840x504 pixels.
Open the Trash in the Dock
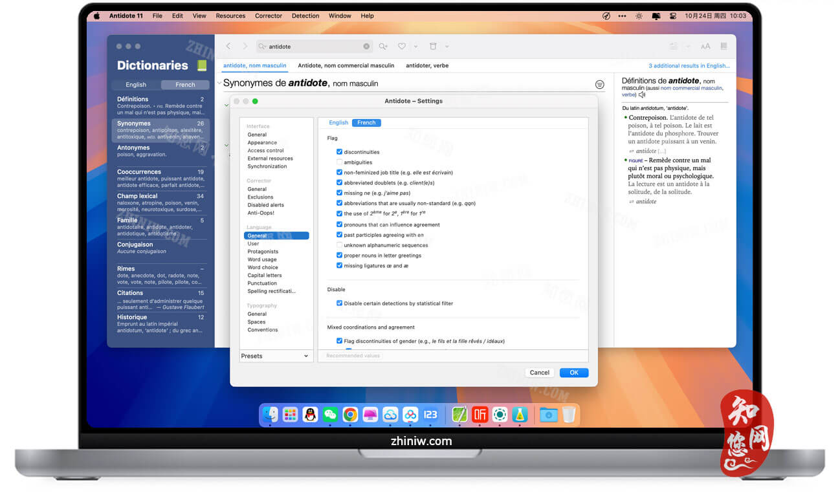[x=568, y=415]
